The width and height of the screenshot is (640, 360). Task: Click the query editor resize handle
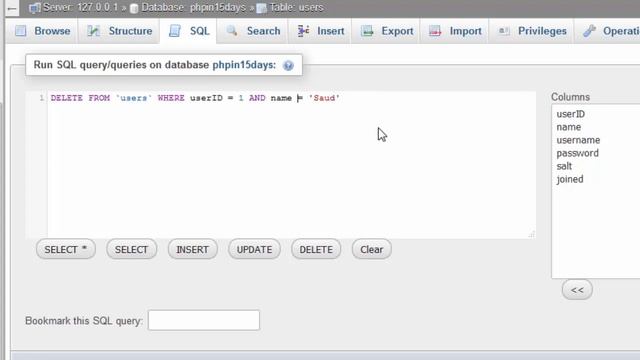[531, 234]
